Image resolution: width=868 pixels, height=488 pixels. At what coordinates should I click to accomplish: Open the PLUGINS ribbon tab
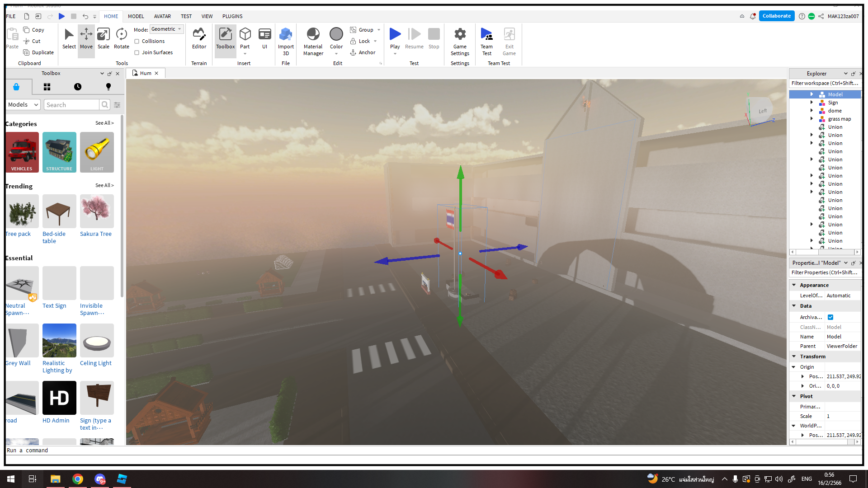pyautogui.click(x=232, y=16)
